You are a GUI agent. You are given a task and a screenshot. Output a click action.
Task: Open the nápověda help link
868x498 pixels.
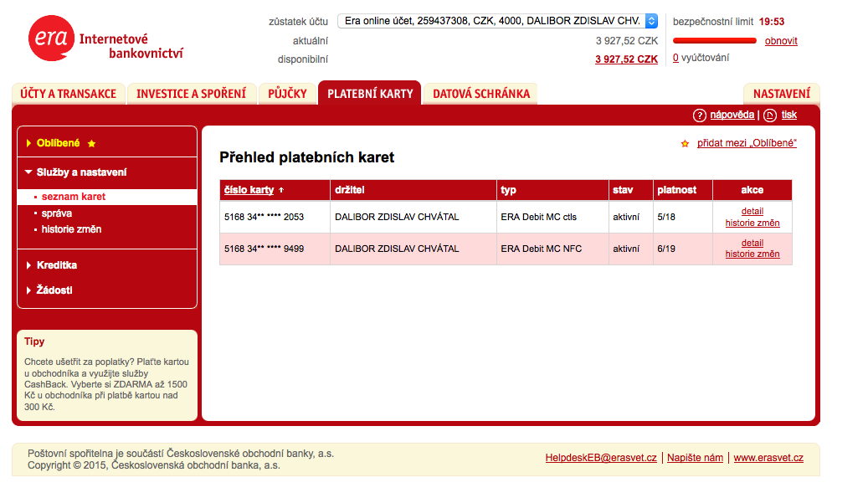pos(732,115)
